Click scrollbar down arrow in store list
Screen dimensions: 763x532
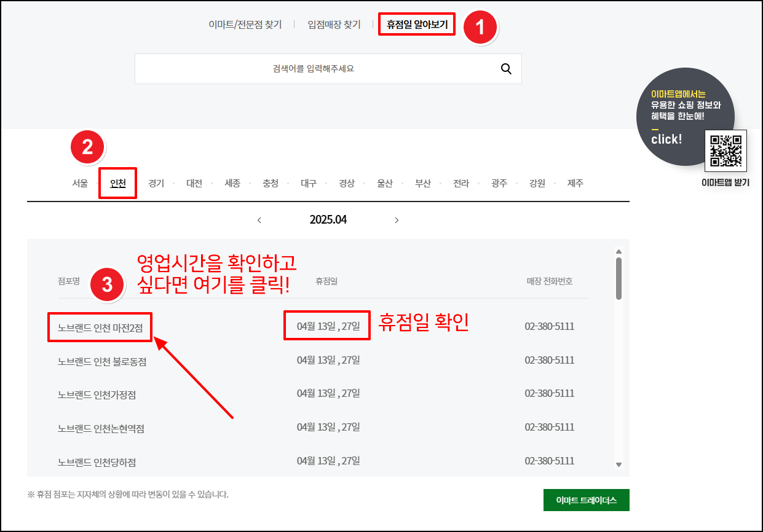point(619,465)
